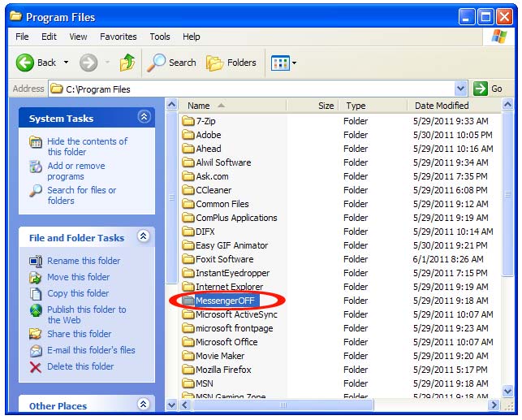Click the E-mail envelope icon
The image size is (522, 420).
36,350
